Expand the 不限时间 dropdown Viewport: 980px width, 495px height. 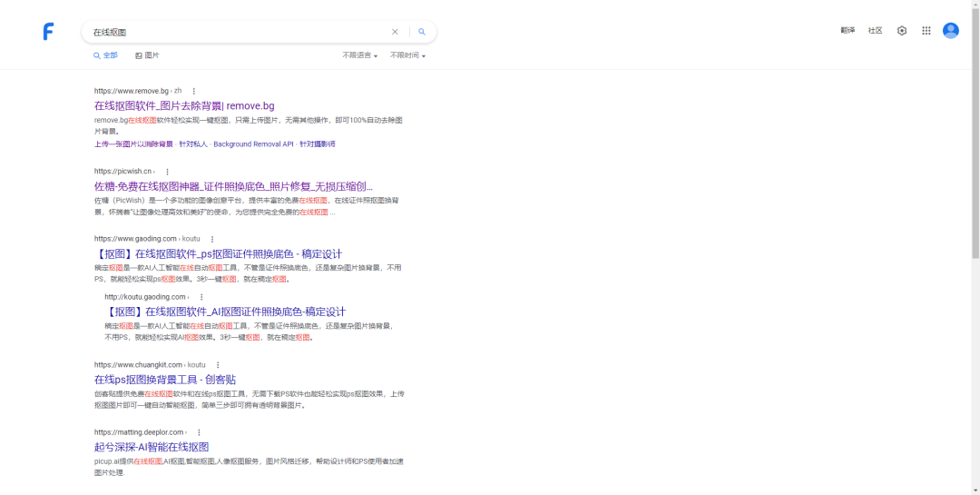pyautogui.click(x=408, y=55)
